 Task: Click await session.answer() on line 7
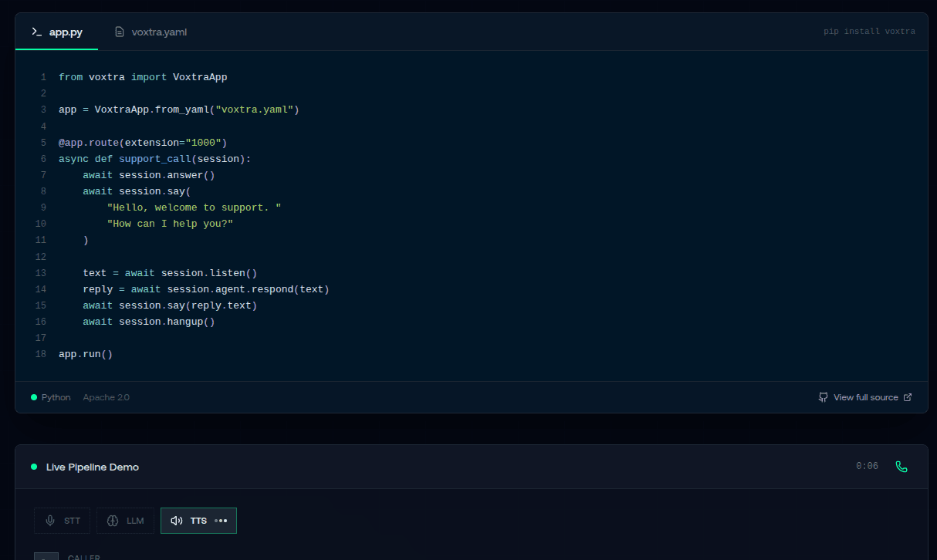(149, 175)
